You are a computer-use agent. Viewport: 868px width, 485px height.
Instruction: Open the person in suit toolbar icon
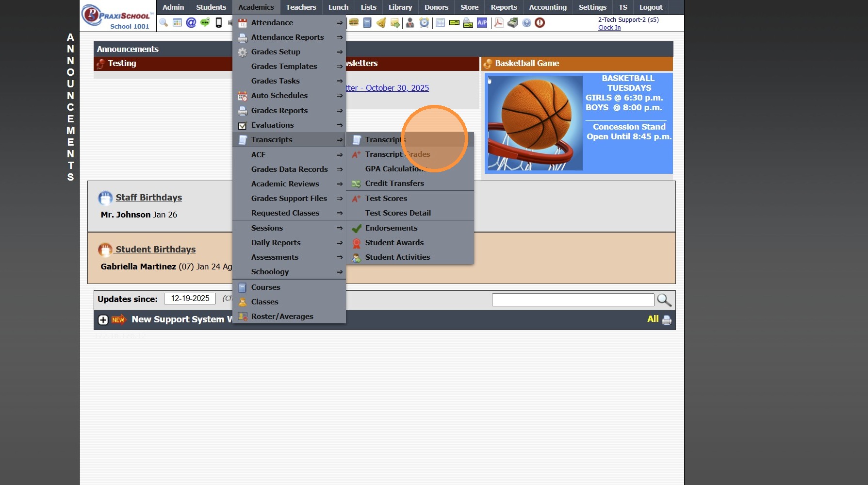tap(410, 23)
